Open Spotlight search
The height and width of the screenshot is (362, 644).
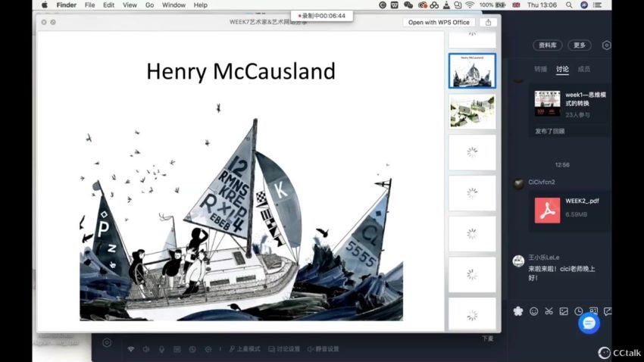coord(569,5)
